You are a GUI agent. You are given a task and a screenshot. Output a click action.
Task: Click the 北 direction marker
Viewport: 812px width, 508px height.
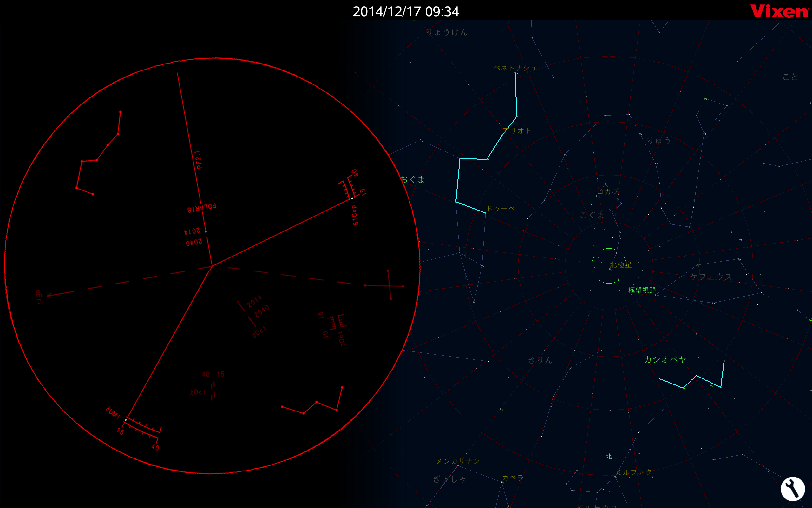(609, 456)
